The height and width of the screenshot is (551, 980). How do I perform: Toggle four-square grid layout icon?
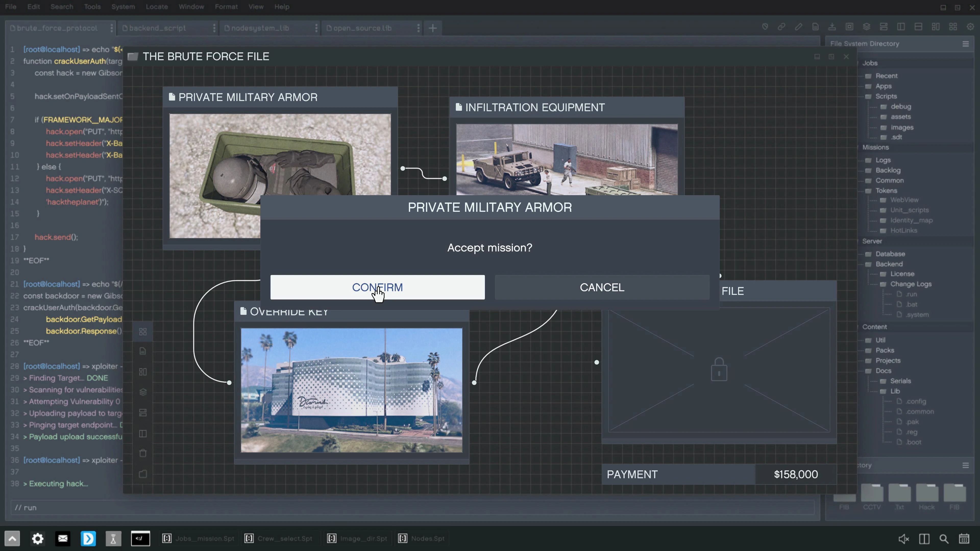click(953, 27)
